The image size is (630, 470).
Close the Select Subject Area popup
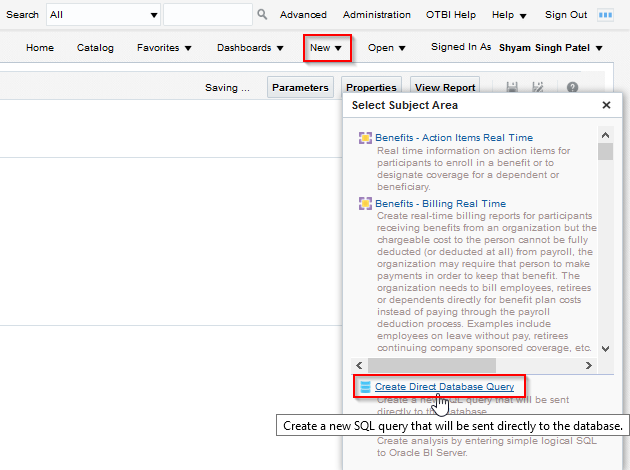606,105
